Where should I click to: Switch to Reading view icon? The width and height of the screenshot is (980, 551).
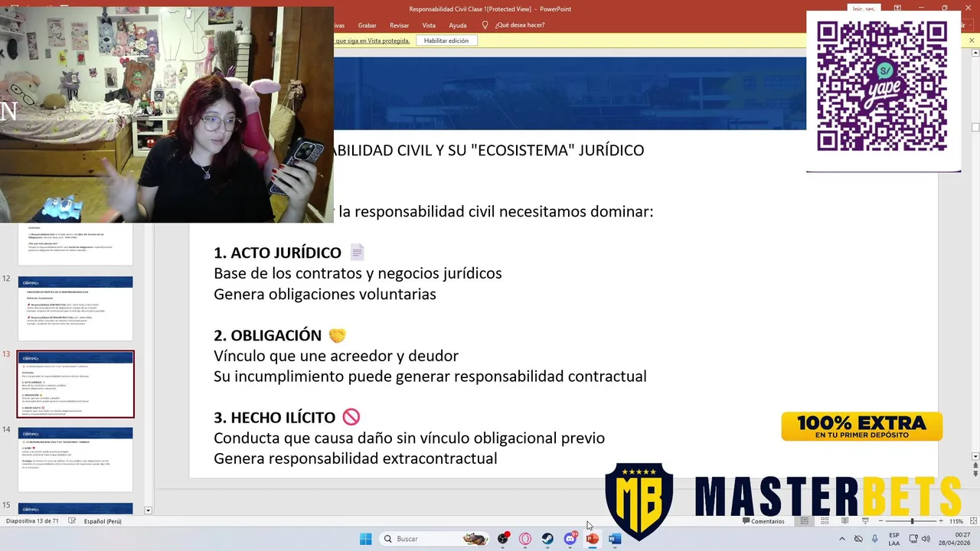point(844,521)
